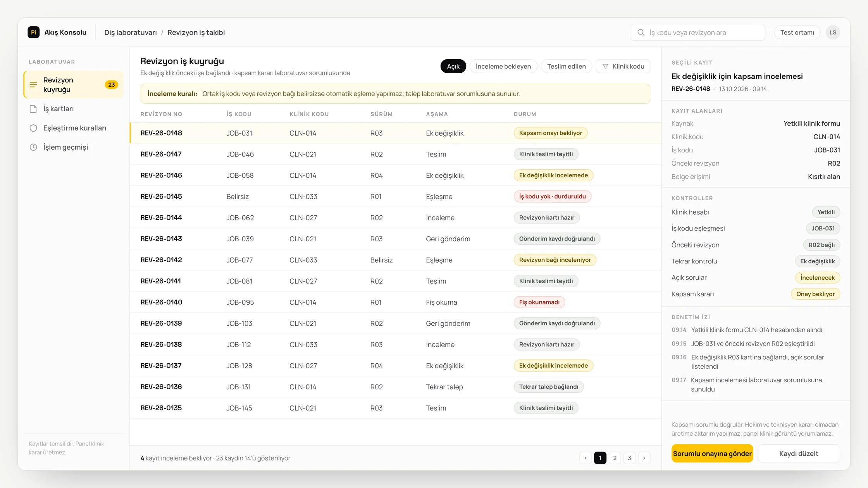Open the LS user avatar
The width and height of the screenshot is (868, 488).
(833, 33)
